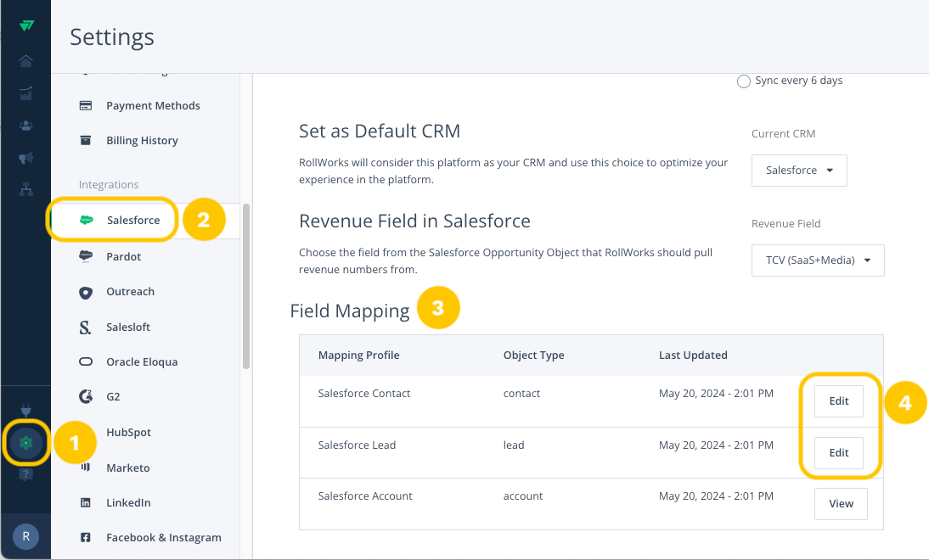The image size is (929, 560).
Task: Click the user avatar labeled R
Action: 25,536
